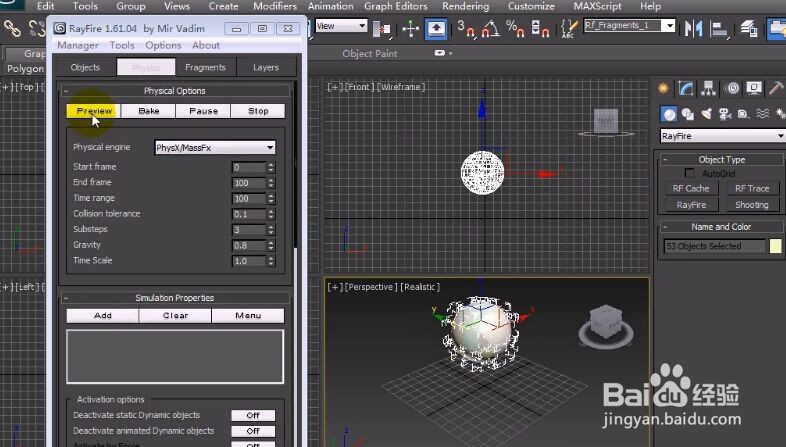This screenshot has height=447, width=786.
Task: Toggle the AutoGrid checkbox
Action: (x=690, y=173)
